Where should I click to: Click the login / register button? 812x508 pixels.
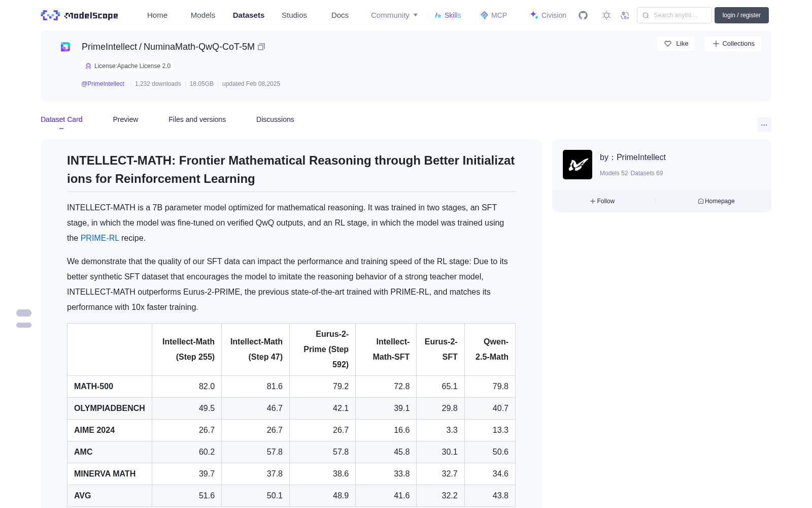tap(741, 15)
